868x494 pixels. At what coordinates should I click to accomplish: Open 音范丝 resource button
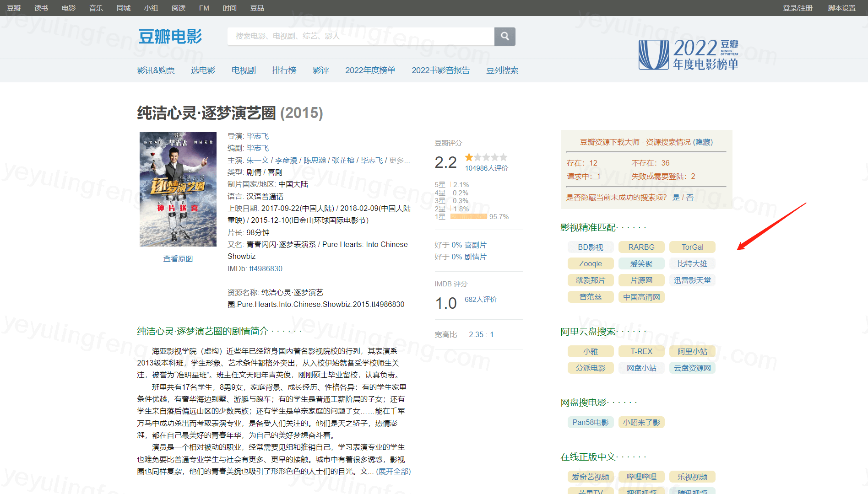coord(591,297)
